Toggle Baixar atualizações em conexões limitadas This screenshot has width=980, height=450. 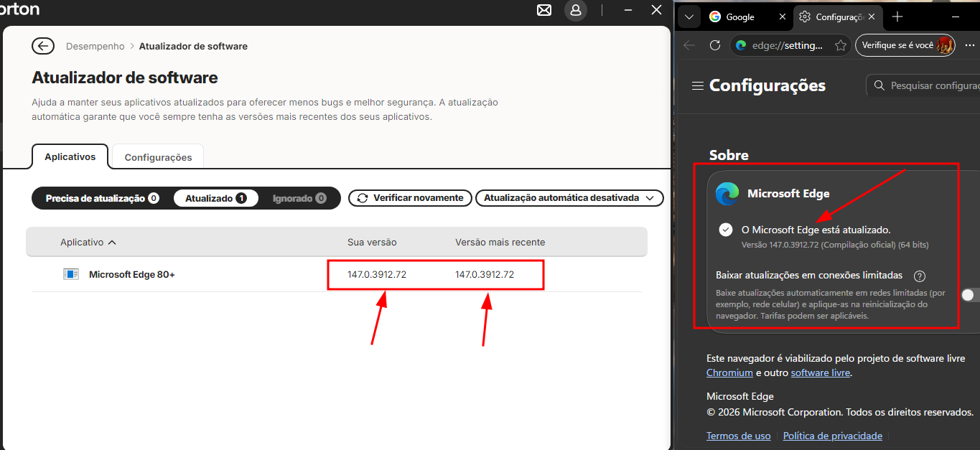[971, 295]
